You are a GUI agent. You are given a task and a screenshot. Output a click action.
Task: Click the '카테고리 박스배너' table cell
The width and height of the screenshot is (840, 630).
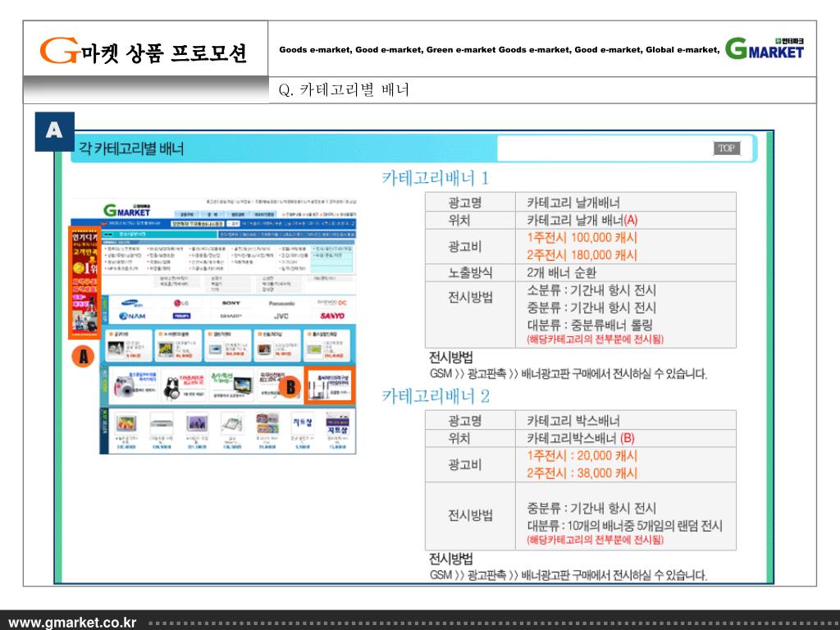point(626,421)
